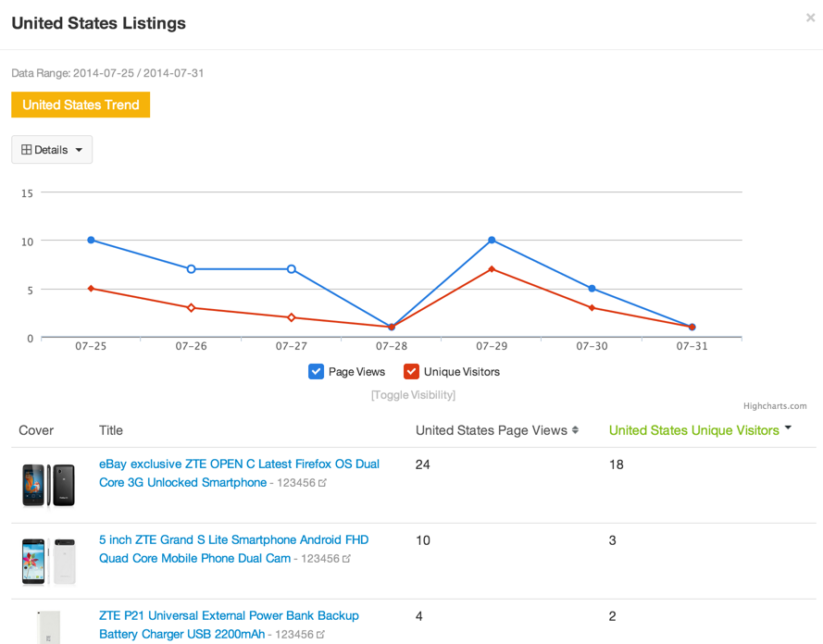Viewport: 823px width, 644px height.
Task: Open the ZTE P21 Power Bank listing
Action: 229,625
